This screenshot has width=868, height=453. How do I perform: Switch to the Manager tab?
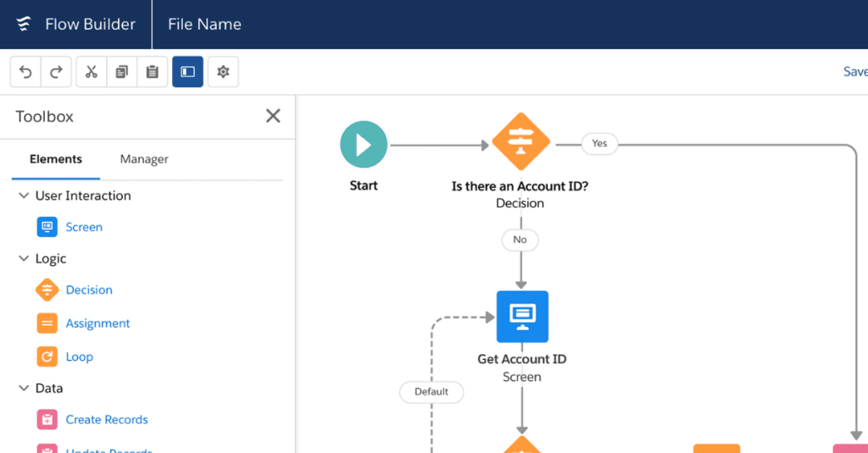click(144, 159)
